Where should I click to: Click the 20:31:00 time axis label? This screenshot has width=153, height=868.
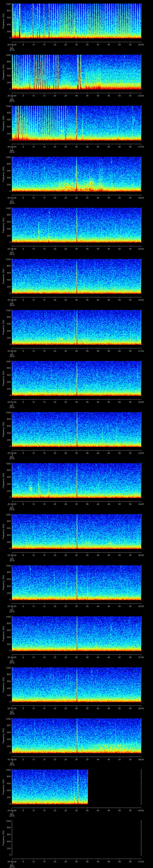tap(12, 402)
